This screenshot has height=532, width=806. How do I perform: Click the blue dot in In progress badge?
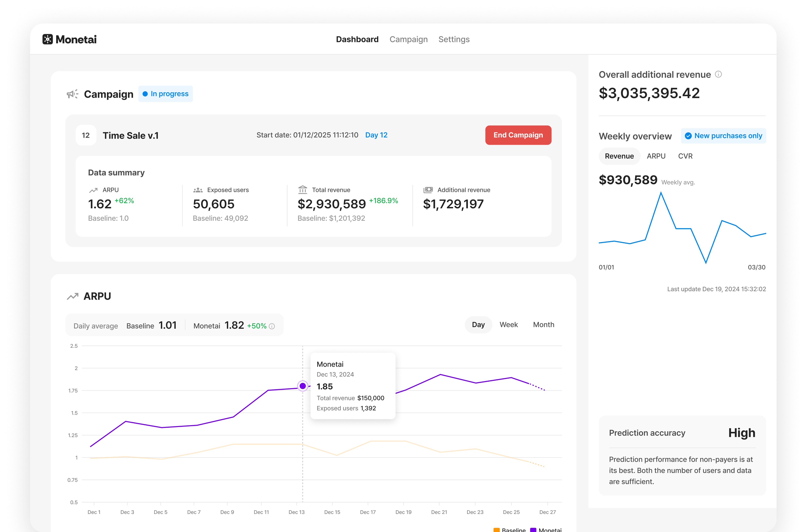pyautogui.click(x=145, y=94)
